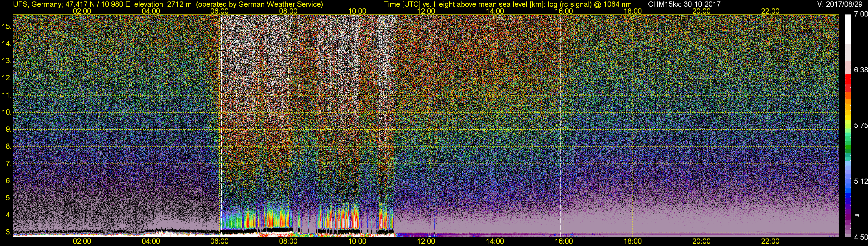
Task: Click the 14. km height axis label
Action: [x=7, y=44]
